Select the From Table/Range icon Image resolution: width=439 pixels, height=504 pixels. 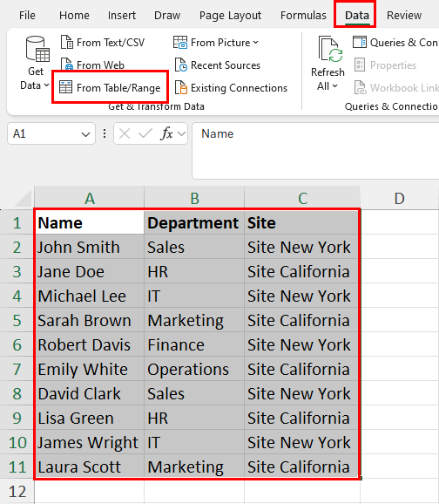pos(66,87)
